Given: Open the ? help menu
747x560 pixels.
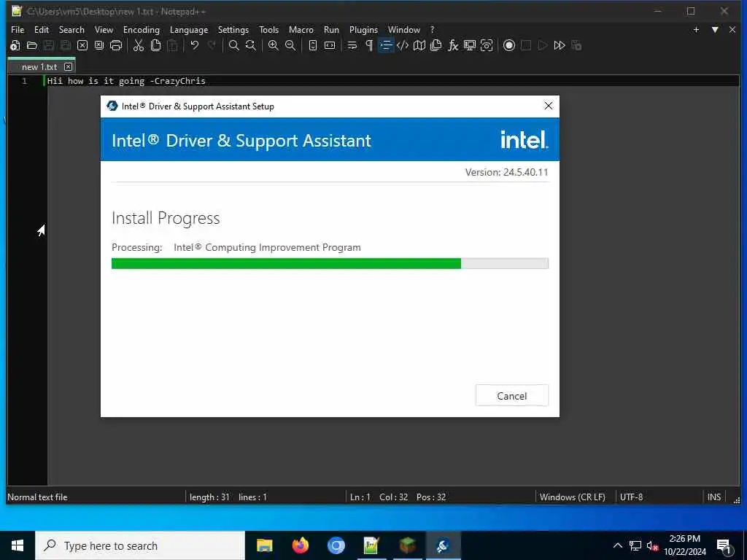Looking at the screenshot, I should [x=432, y=29].
